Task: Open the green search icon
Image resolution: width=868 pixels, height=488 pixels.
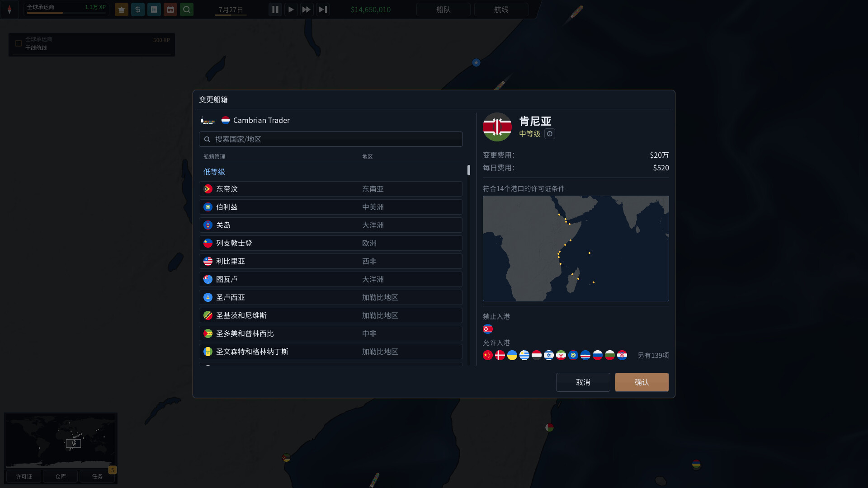Action: (x=186, y=9)
